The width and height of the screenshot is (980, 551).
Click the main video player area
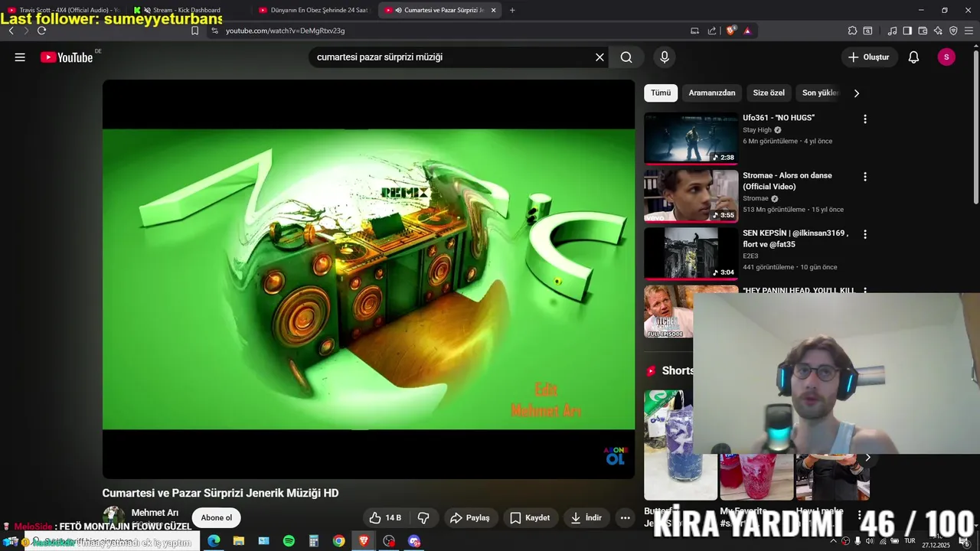368,279
